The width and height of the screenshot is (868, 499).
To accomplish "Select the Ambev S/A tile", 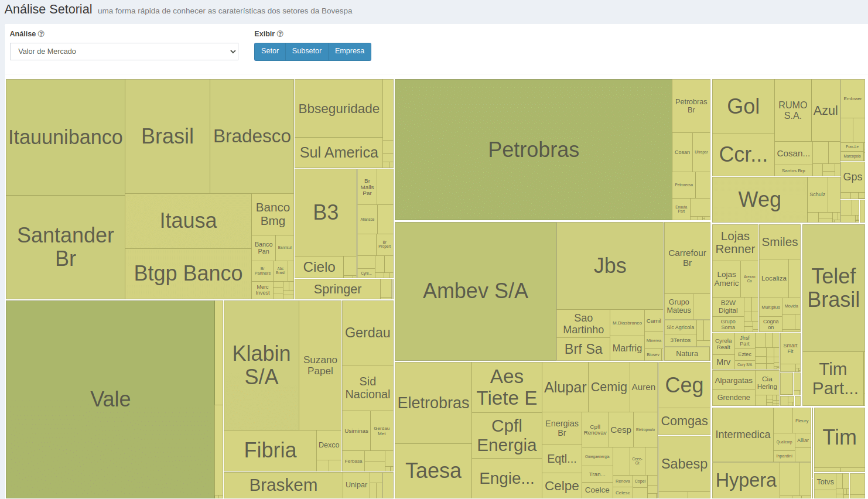I will tap(476, 291).
